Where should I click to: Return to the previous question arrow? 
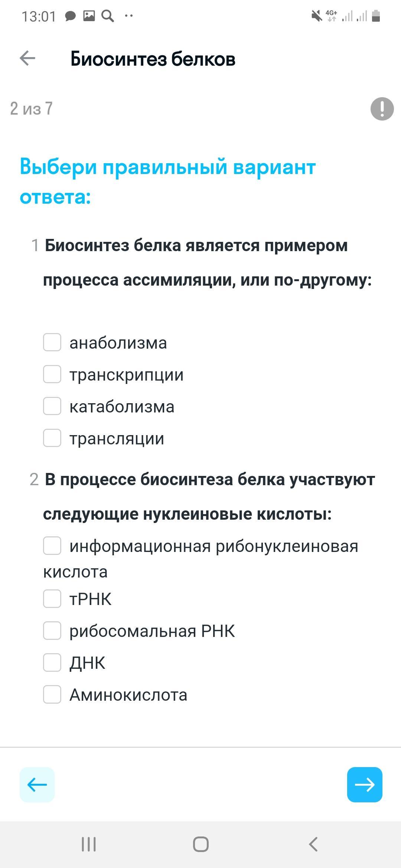(x=37, y=785)
